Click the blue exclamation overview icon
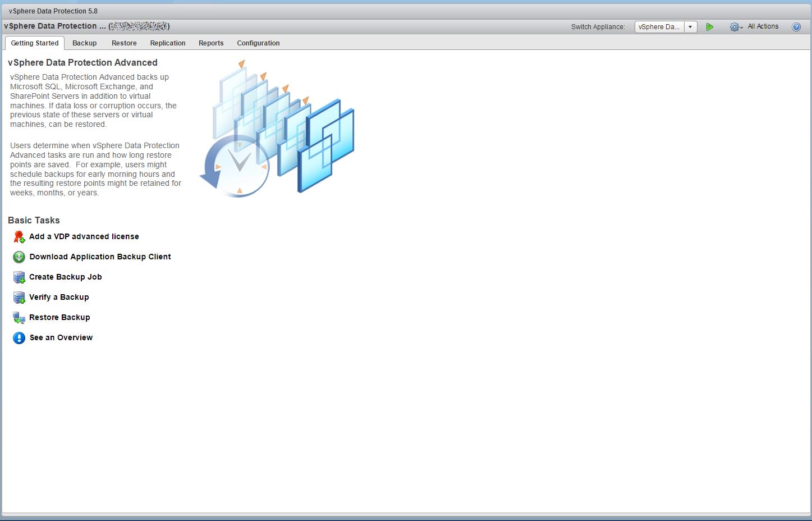 pos(19,338)
